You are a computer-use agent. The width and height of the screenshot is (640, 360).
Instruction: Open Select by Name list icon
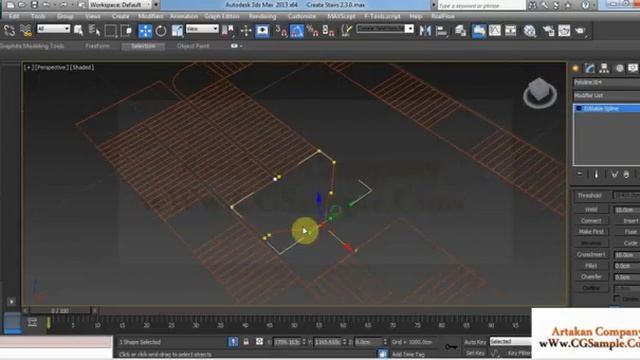pyautogui.click(x=94, y=31)
